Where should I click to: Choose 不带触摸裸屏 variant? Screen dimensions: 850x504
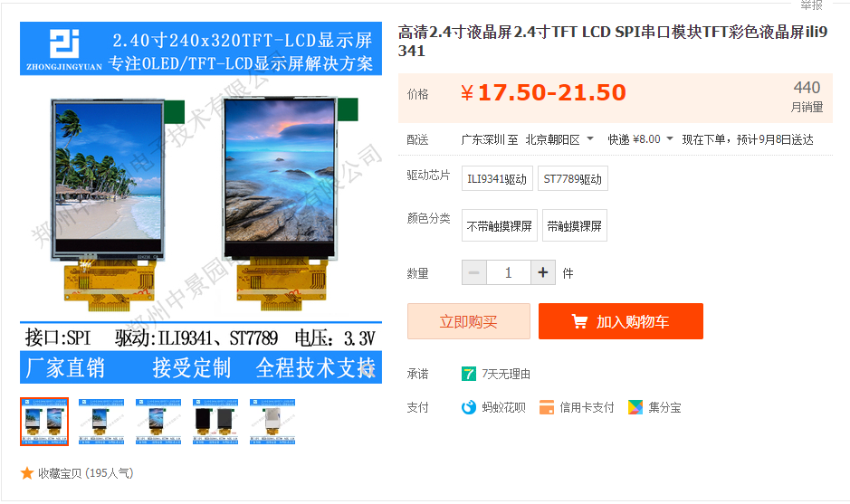click(500, 225)
